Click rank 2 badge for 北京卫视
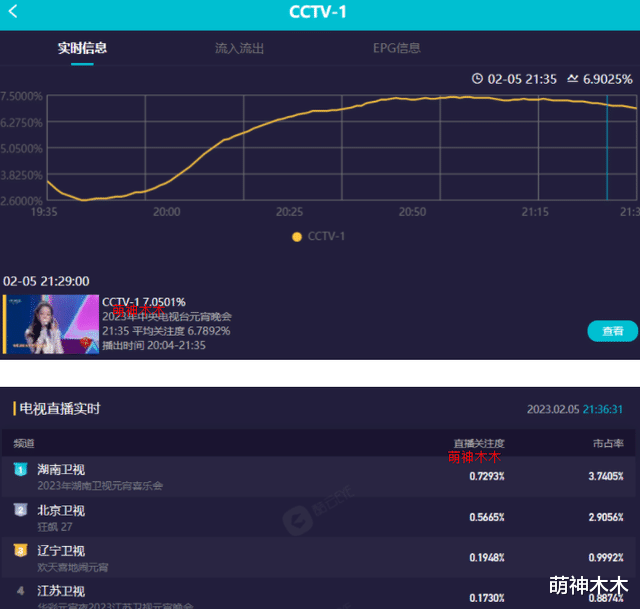 (x=20, y=510)
